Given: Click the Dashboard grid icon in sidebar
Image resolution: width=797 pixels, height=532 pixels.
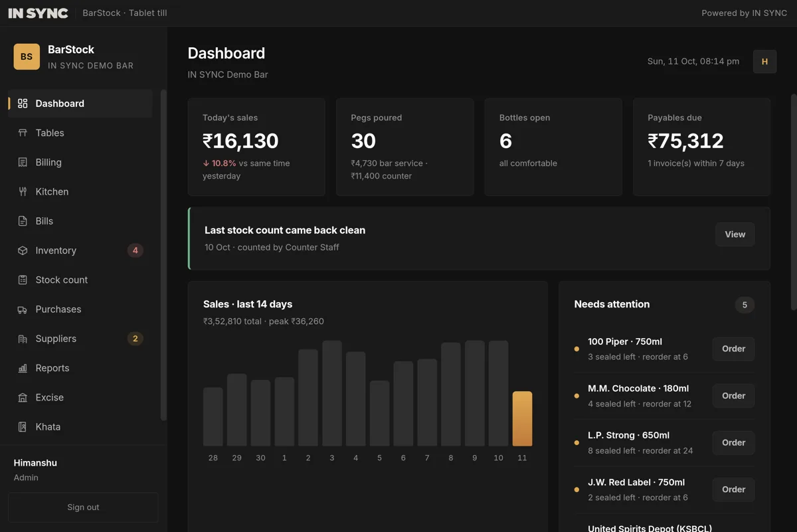Looking at the screenshot, I should click(23, 104).
